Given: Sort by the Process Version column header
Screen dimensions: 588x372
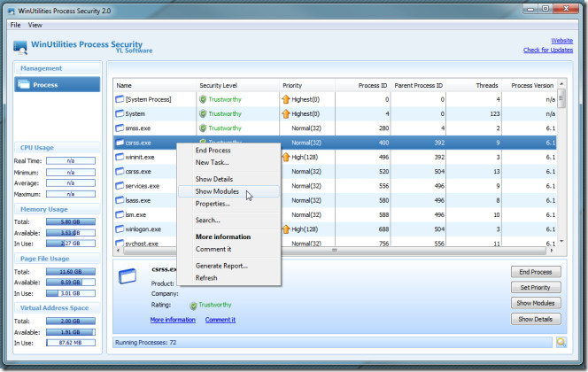Looking at the screenshot, I should pos(530,86).
